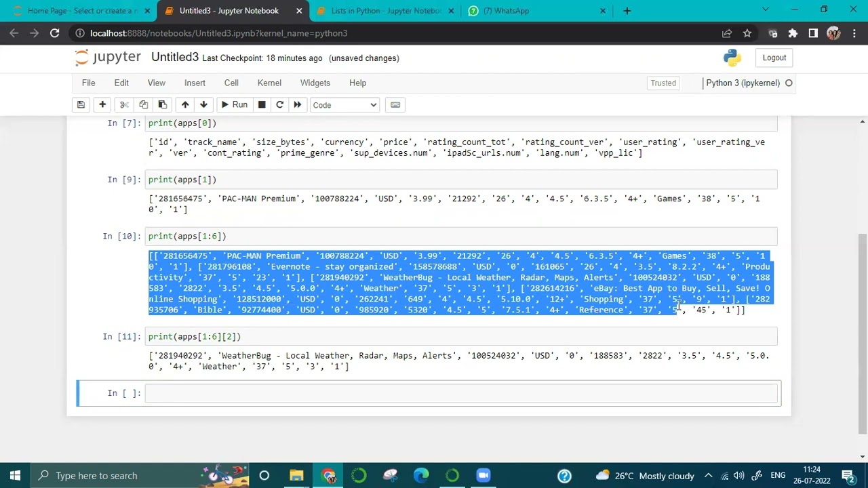Open the tab search dropdown arrow
Image resolution: width=868 pixels, height=488 pixels.
click(766, 10)
